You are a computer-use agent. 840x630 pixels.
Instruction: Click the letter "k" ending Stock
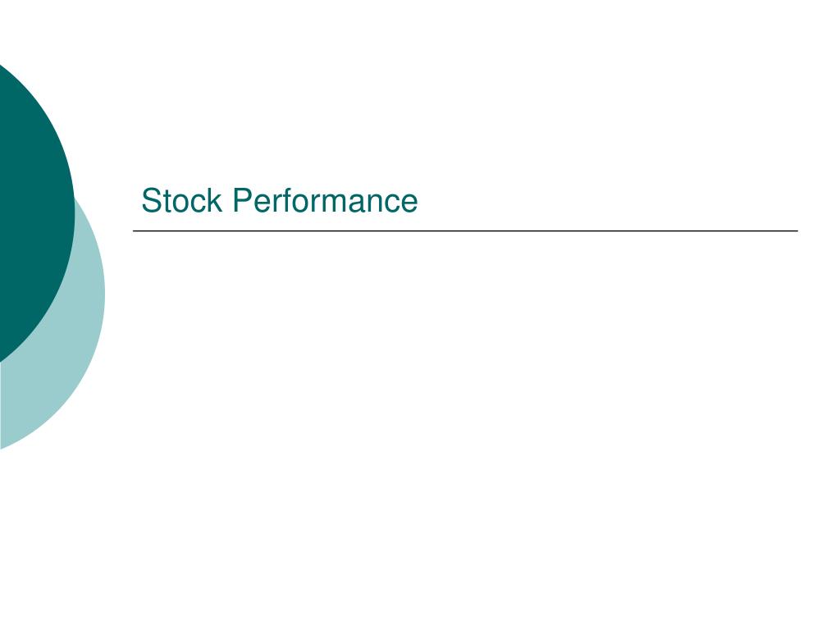tap(216, 200)
